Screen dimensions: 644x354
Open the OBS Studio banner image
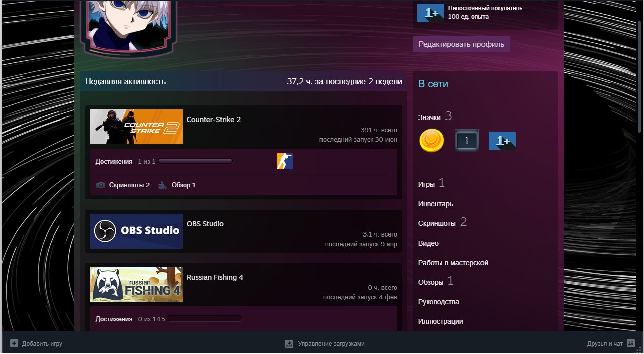tap(136, 231)
